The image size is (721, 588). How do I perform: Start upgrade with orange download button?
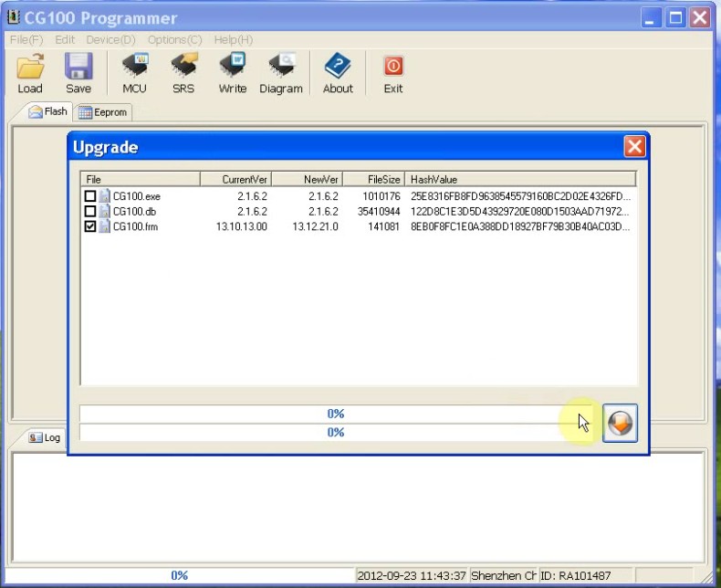tap(621, 423)
